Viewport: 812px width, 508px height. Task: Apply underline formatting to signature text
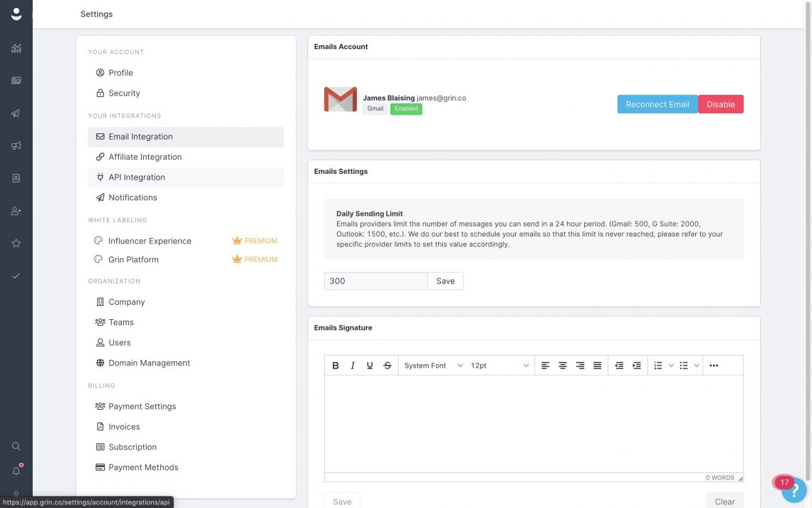tap(370, 365)
